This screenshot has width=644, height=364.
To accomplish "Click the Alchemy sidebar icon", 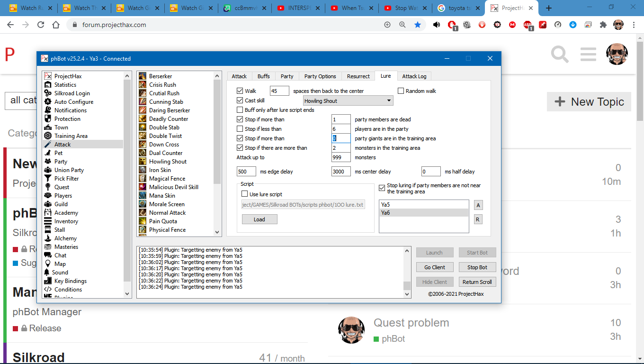I will pos(47,238).
